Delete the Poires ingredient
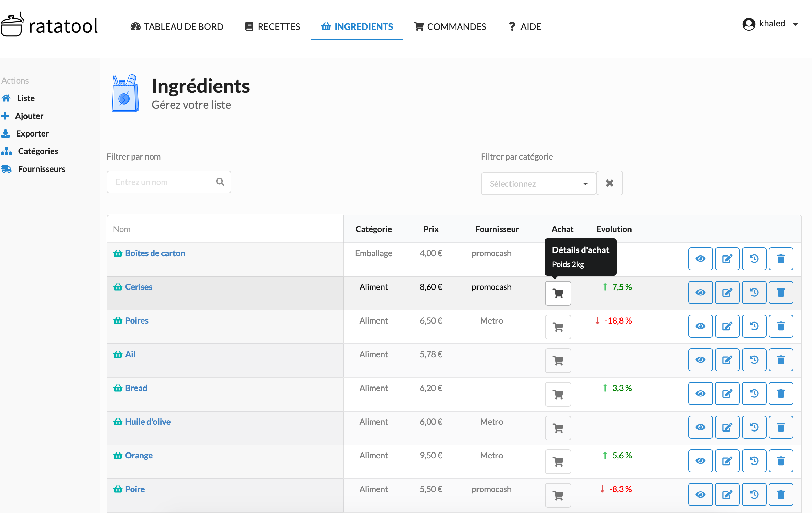Viewport: 812px width, 513px height. [781, 326]
